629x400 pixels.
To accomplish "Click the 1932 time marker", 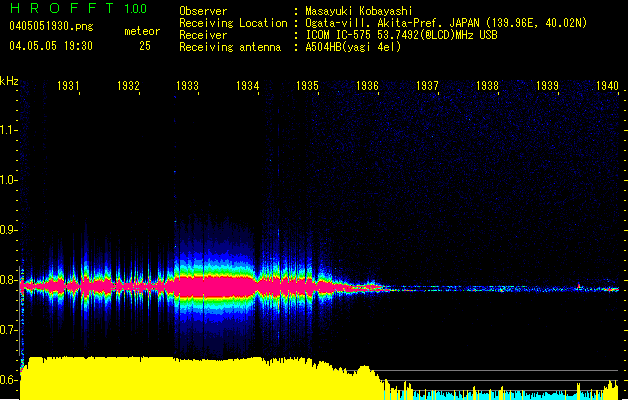I will 128,85.
